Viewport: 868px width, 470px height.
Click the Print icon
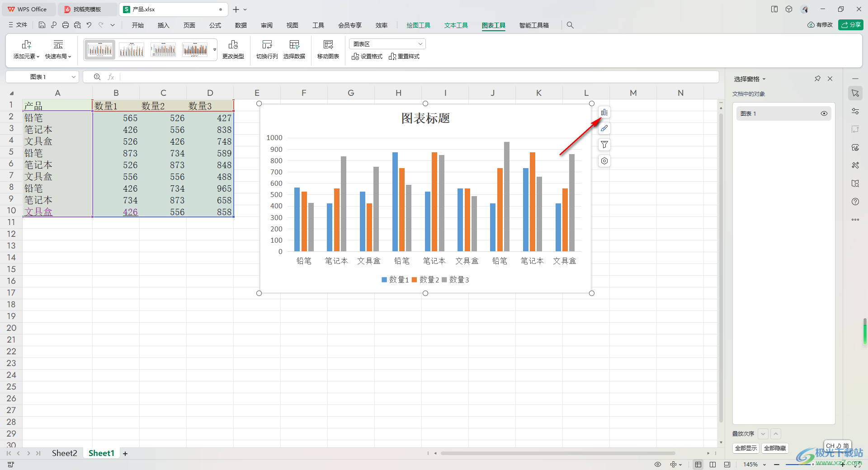(66, 25)
